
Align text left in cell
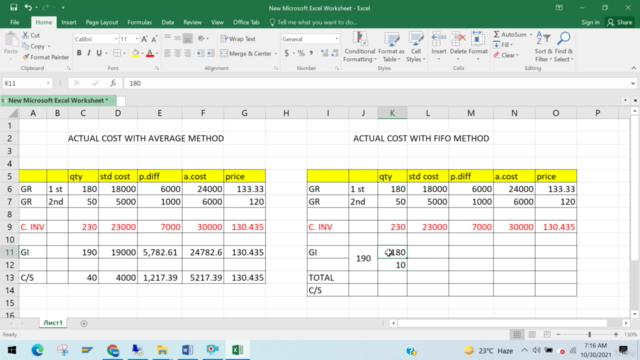167,53
